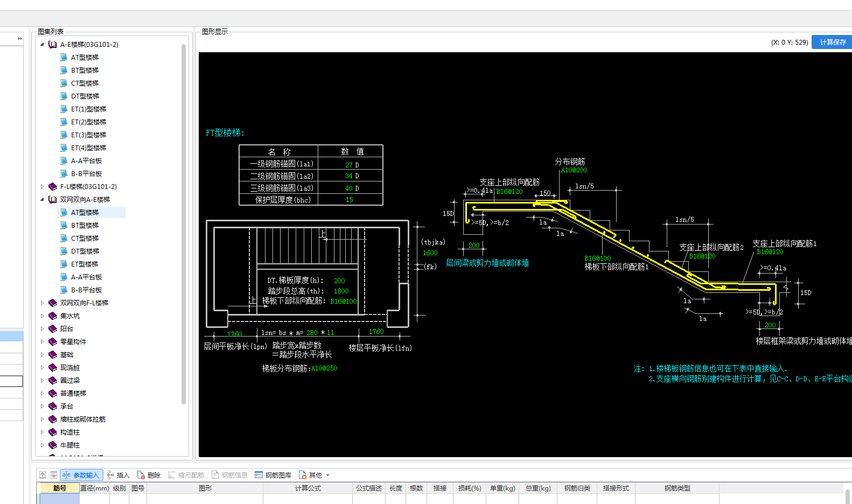Edit 踏步段总高 value 1800 in drawing
Image resolution: width=852 pixels, height=504 pixels.
pos(341,291)
